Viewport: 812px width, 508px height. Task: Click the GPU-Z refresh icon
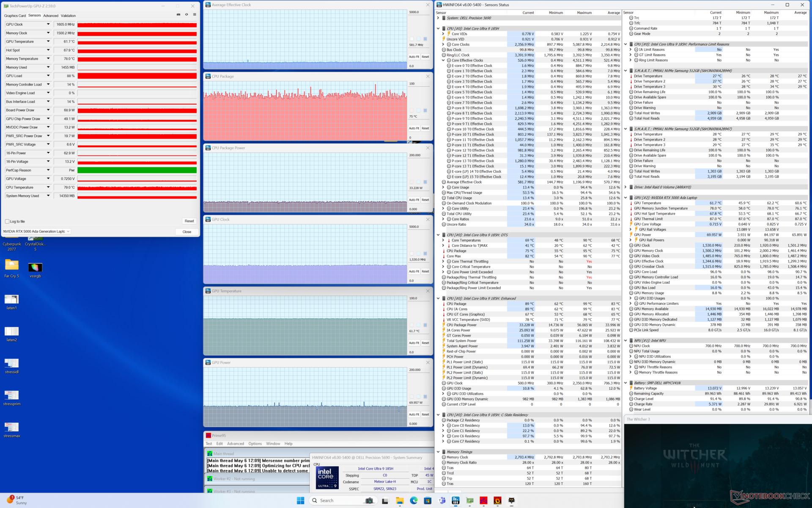[x=187, y=15]
